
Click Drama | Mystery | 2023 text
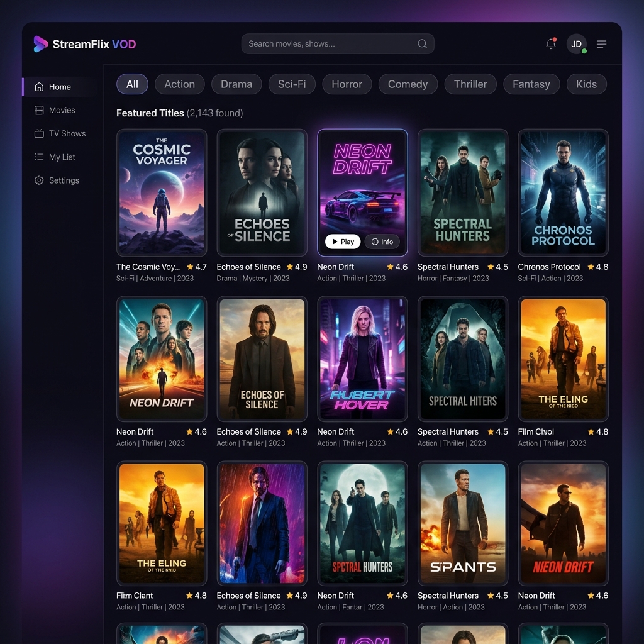[253, 279]
